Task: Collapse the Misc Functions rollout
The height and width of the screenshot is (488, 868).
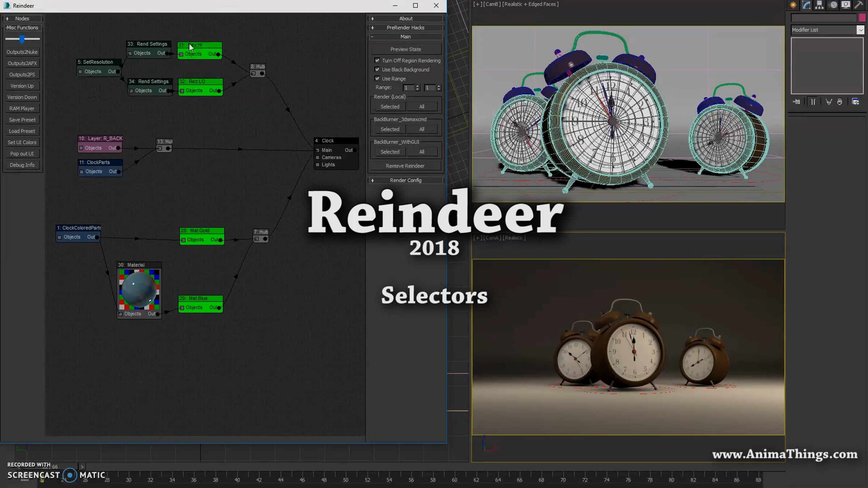Action: tap(22, 27)
